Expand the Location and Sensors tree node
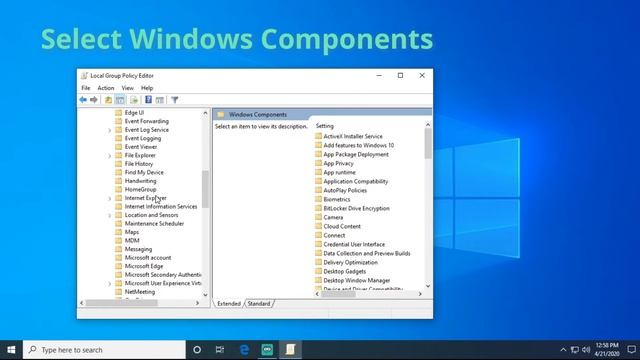Screen dimensions: 640x360 click(109, 215)
